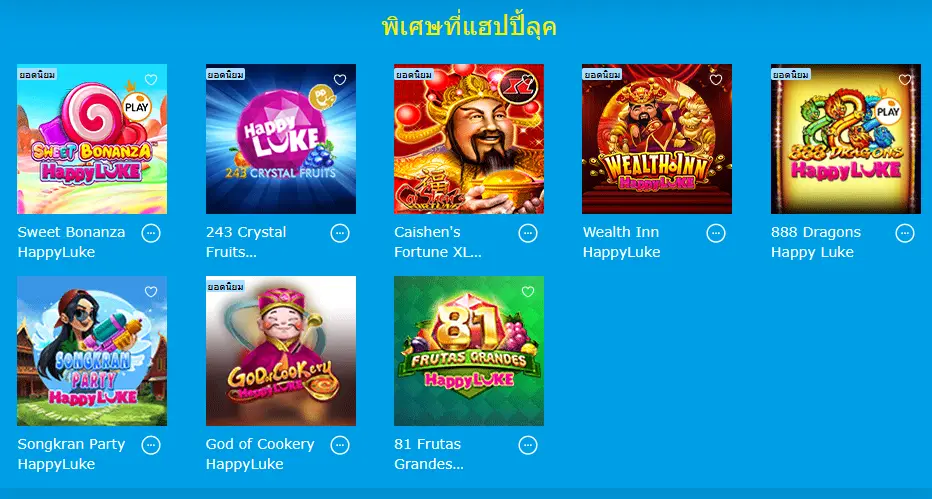Show more options for Wealth Inn HappyLuke
932x499 pixels.
click(x=716, y=233)
